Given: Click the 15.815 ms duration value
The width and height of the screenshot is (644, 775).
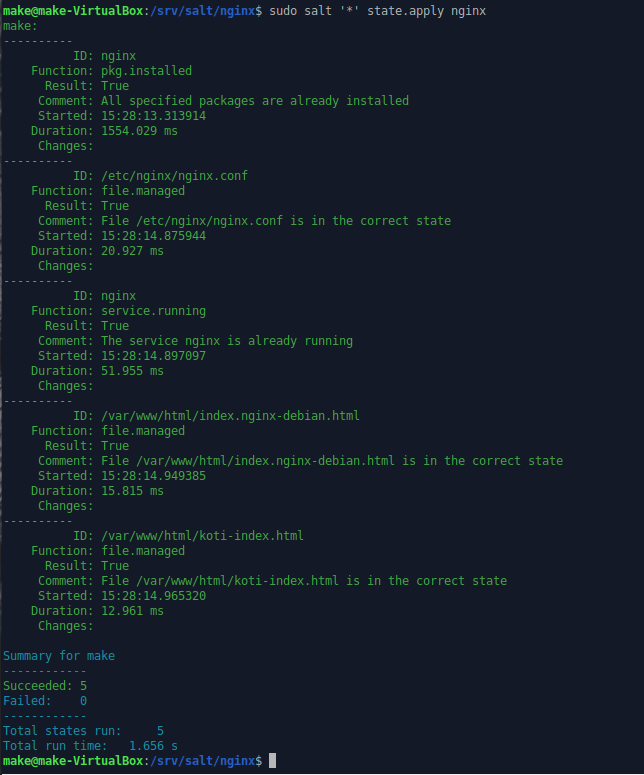Looking at the screenshot, I should [x=132, y=491].
